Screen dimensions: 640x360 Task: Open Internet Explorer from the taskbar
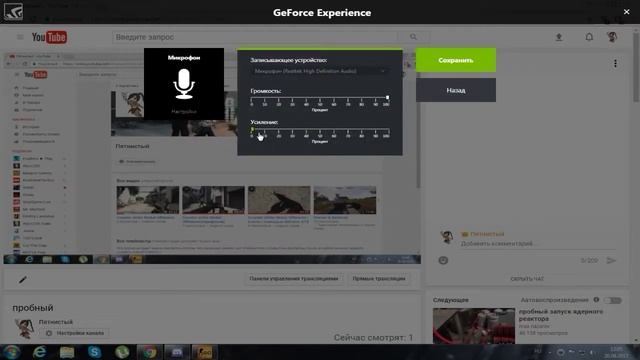[x=39, y=352]
